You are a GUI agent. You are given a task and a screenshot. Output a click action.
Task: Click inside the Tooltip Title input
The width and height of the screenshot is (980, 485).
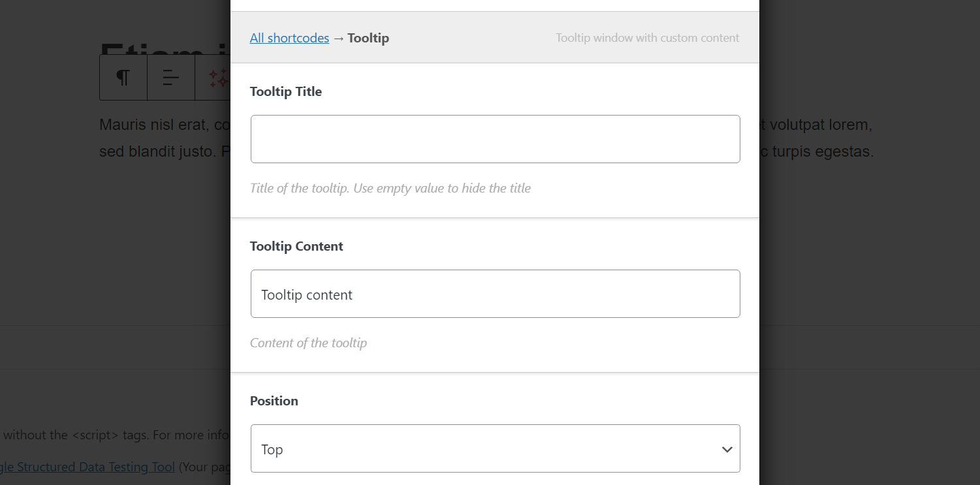pos(495,138)
